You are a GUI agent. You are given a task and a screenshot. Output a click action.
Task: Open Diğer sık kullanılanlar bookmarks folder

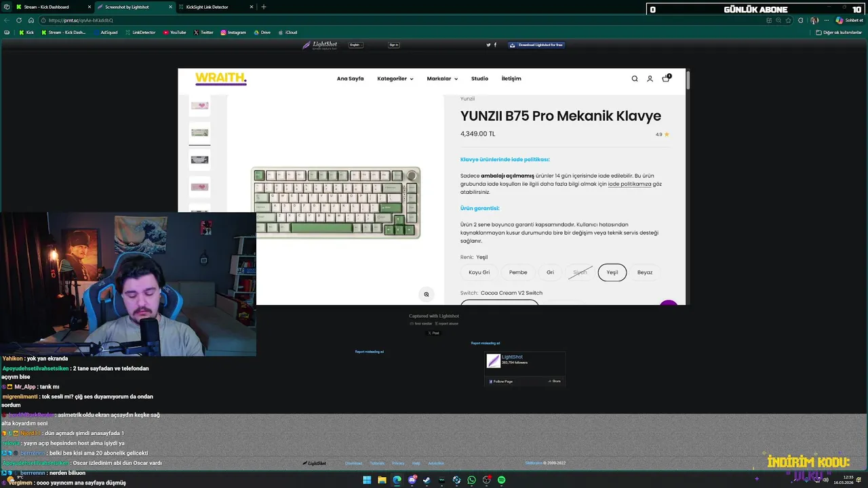pos(839,33)
